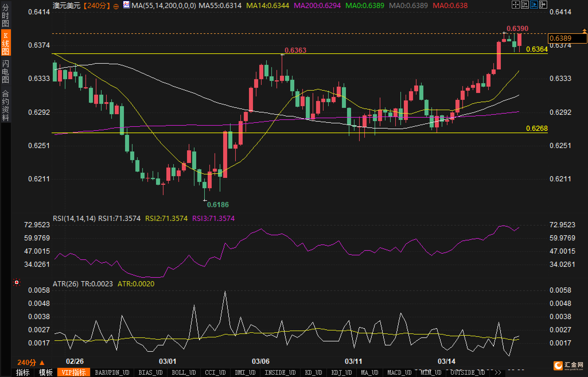Click the 02/26 date on time axis
This screenshot has width=588, height=377.
tap(75, 361)
